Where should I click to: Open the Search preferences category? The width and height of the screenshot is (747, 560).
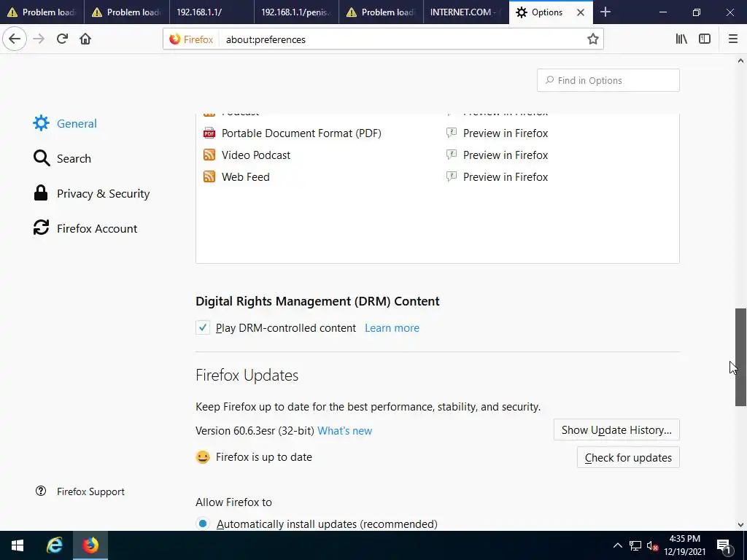[62, 158]
